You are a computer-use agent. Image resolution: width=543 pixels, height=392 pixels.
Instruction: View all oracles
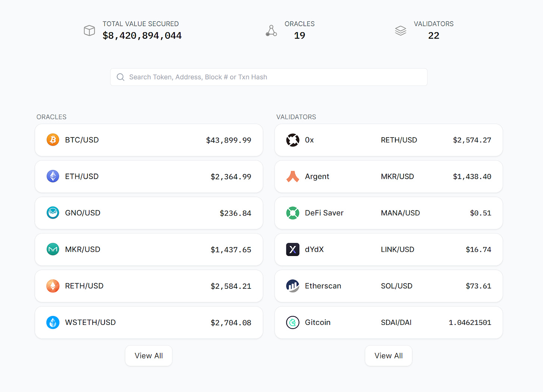click(148, 355)
